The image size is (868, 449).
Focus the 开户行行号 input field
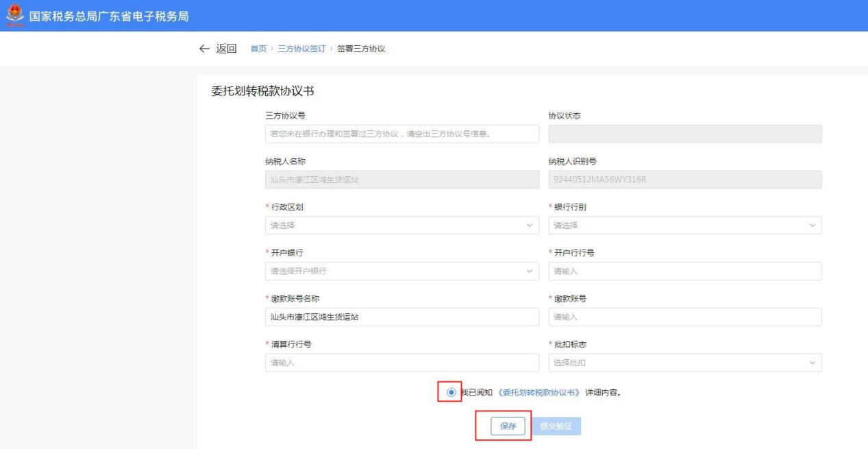pyautogui.click(x=685, y=271)
